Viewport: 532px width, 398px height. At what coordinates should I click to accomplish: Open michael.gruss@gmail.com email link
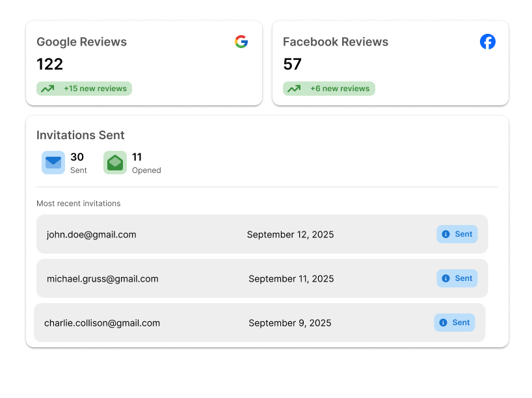103,278
